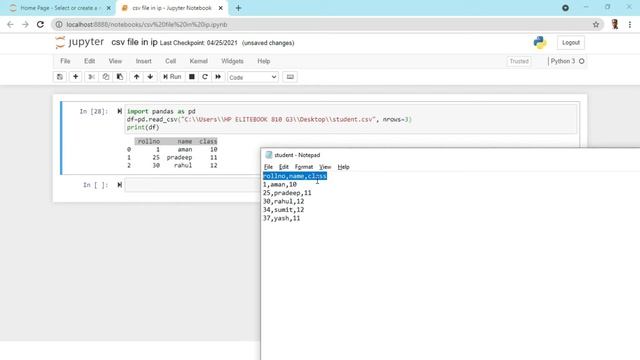Open the Jupyter View menu
640x360 pixels.
(x=115, y=61)
